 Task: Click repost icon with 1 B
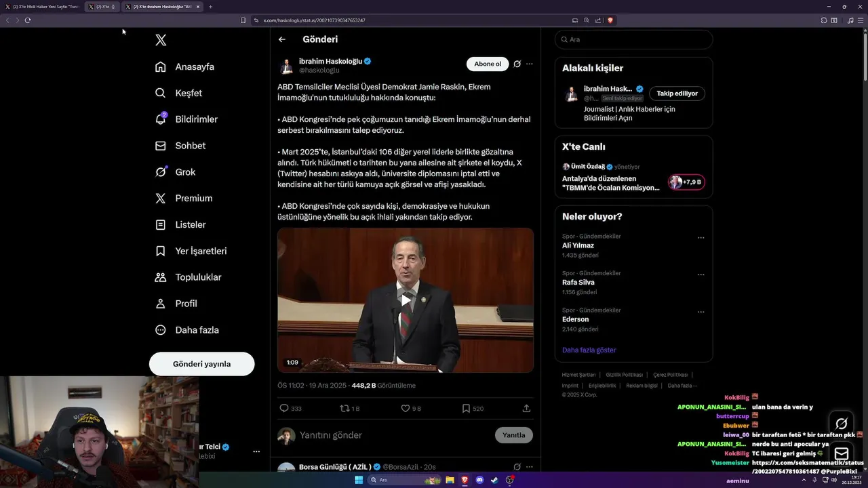[344, 408]
